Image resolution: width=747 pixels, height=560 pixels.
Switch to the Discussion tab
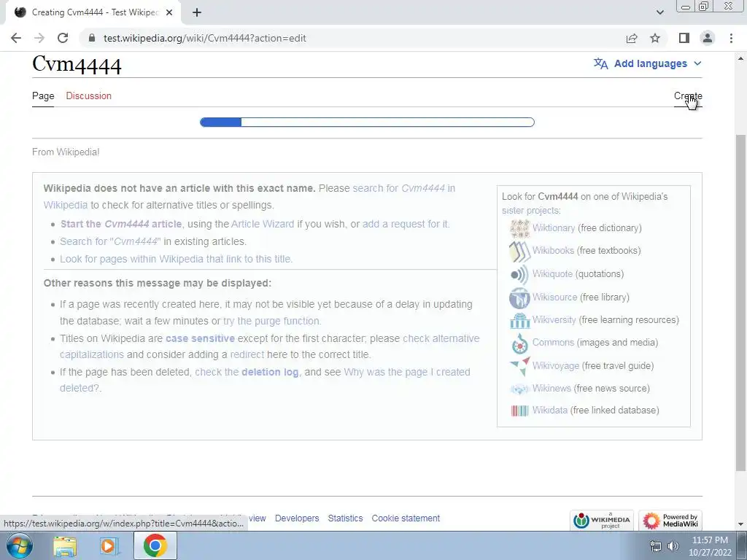88,96
